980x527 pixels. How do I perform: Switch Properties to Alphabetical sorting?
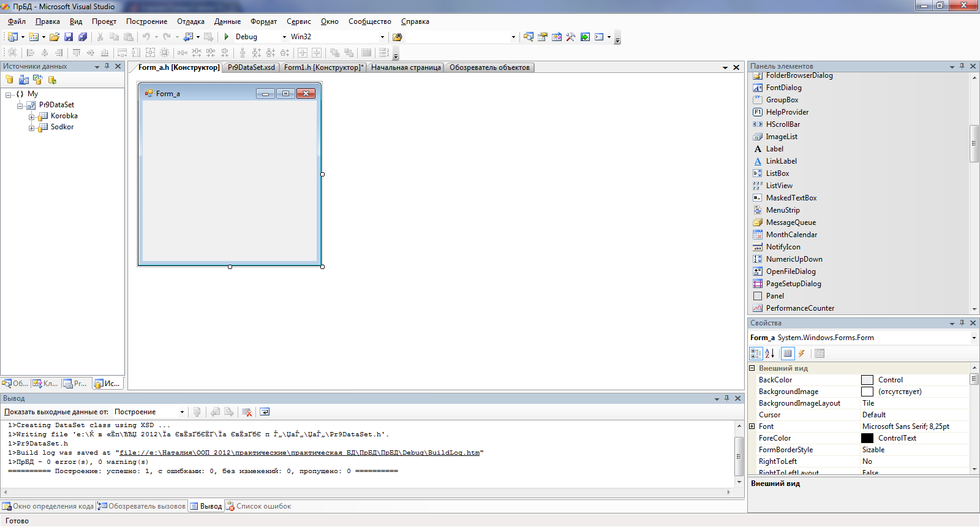pos(770,353)
